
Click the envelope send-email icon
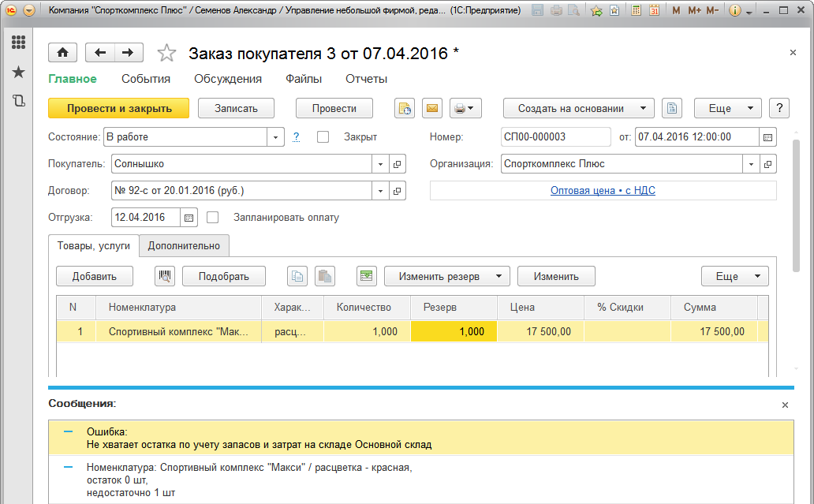[431, 109]
